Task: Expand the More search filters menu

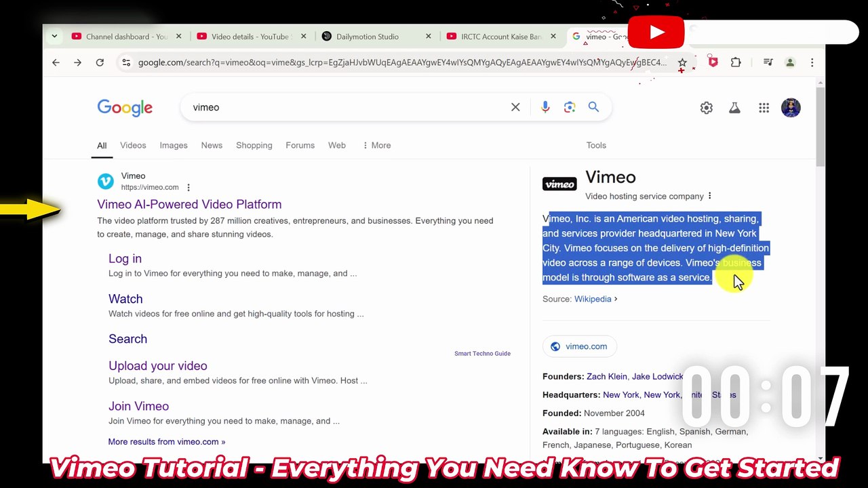Action: click(x=376, y=145)
